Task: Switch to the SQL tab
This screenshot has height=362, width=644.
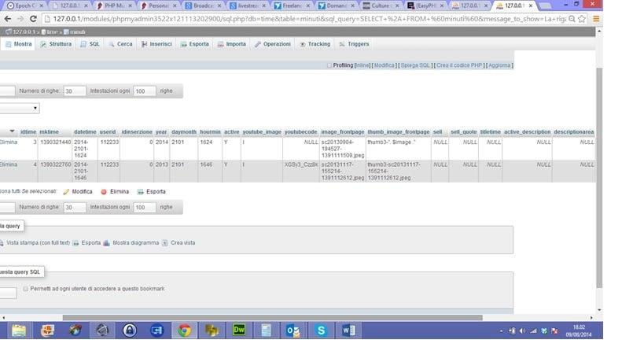Action: 90,44
